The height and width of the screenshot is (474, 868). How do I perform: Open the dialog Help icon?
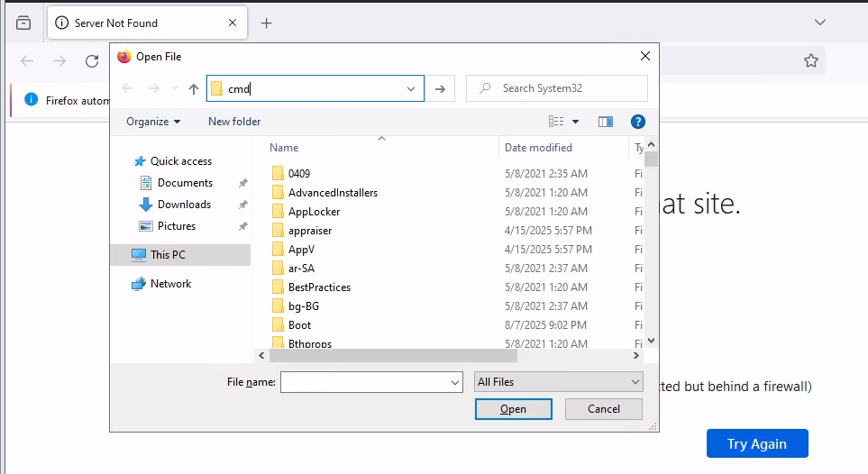tap(637, 122)
